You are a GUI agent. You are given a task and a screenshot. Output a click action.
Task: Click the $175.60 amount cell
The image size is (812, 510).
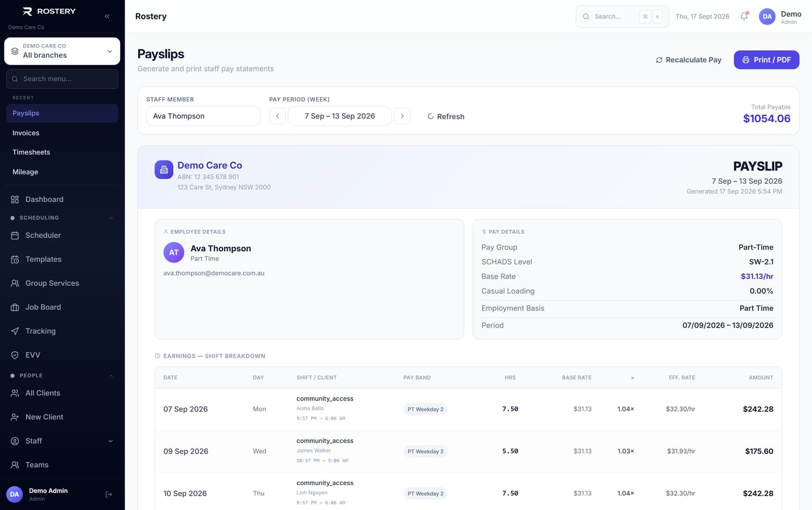click(x=759, y=451)
